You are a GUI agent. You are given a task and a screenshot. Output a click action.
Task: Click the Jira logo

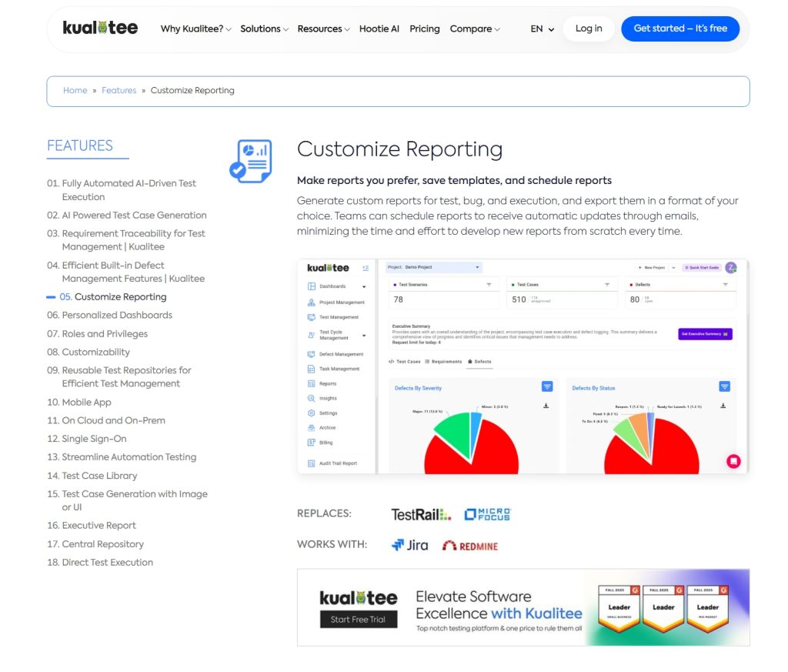pyautogui.click(x=409, y=545)
